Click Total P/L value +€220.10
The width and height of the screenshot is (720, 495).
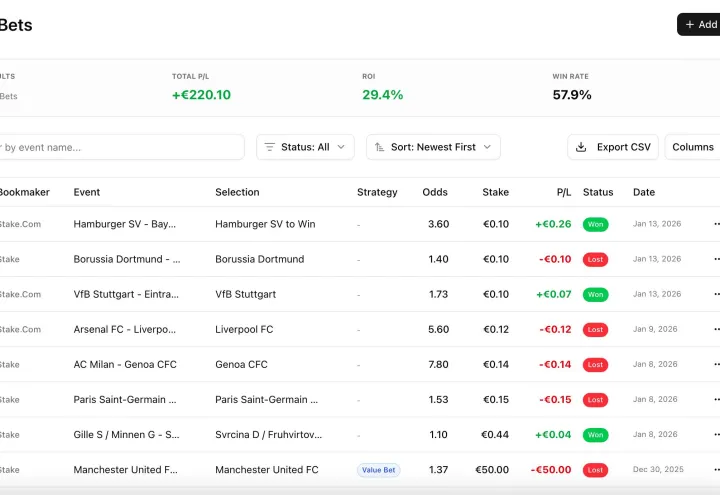(x=201, y=95)
